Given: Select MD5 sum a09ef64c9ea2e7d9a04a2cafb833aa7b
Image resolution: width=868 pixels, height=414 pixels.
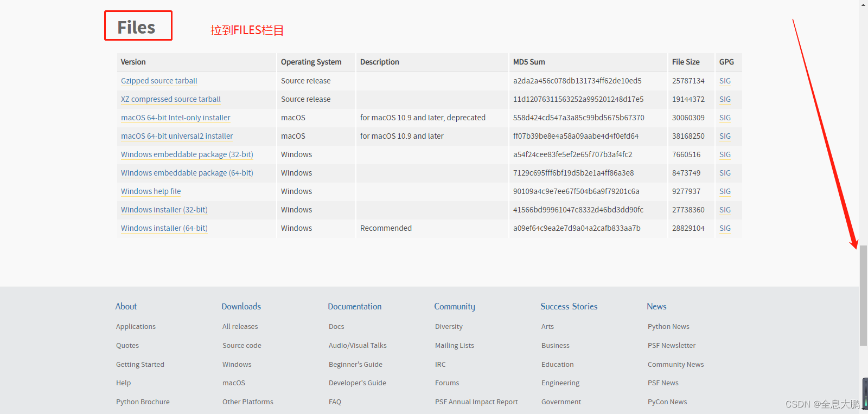Looking at the screenshot, I should pyautogui.click(x=577, y=228).
